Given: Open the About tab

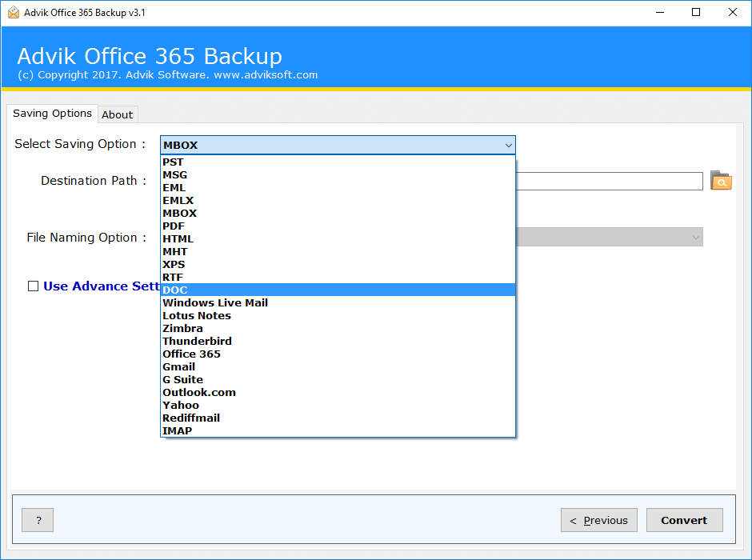Looking at the screenshot, I should point(118,114).
